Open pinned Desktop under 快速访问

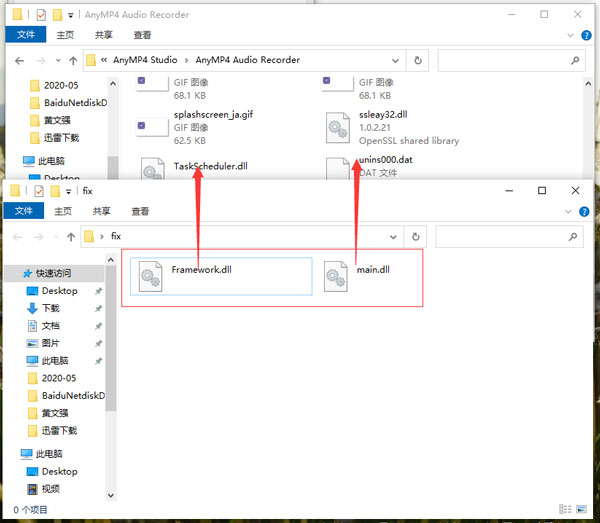point(59,291)
